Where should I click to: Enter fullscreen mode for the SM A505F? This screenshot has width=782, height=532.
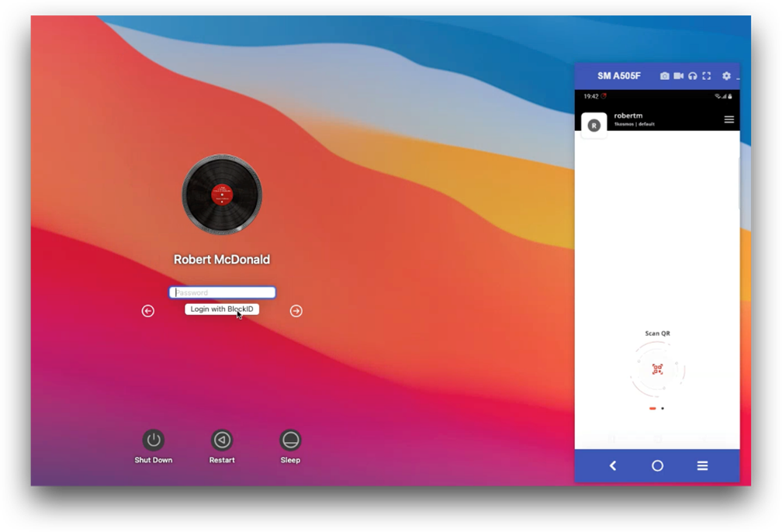[707, 76]
